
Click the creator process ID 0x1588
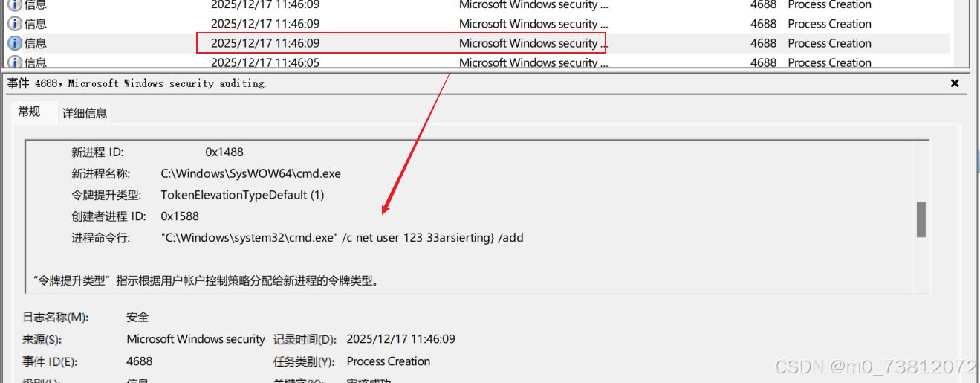pyautogui.click(x=180, y=216)
